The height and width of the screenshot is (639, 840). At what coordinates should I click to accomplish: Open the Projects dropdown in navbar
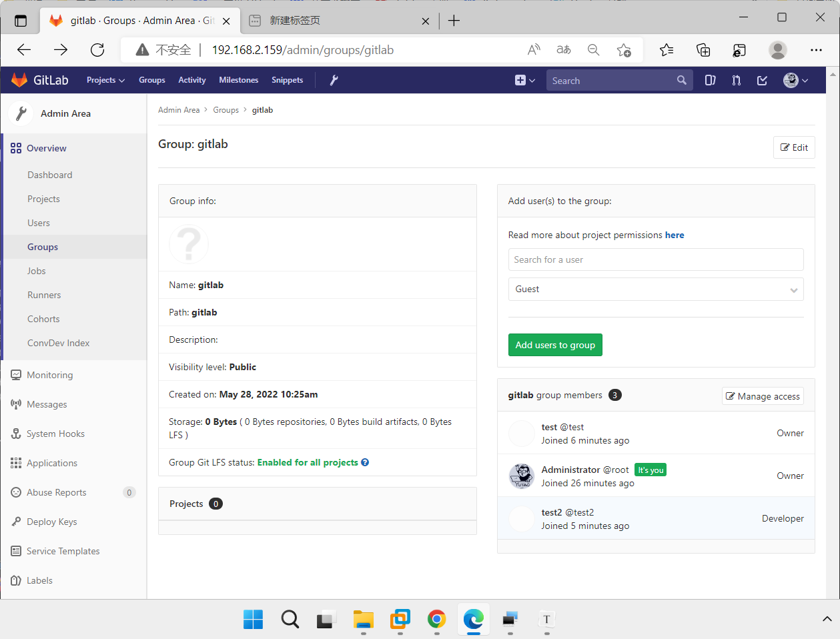coord(105,80)
